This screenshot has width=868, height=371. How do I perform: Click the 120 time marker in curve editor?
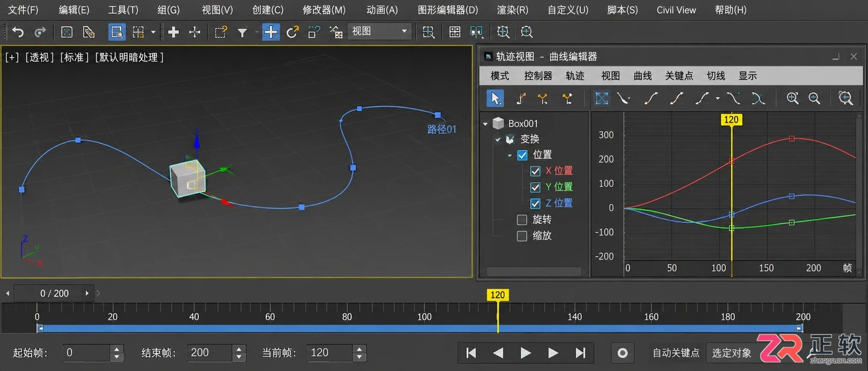pyautogui.click(x=731, y=119)
